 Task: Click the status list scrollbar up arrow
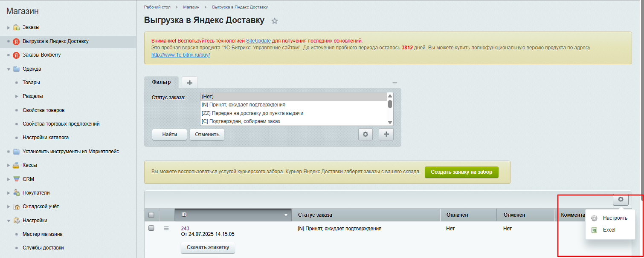(389, 96)
